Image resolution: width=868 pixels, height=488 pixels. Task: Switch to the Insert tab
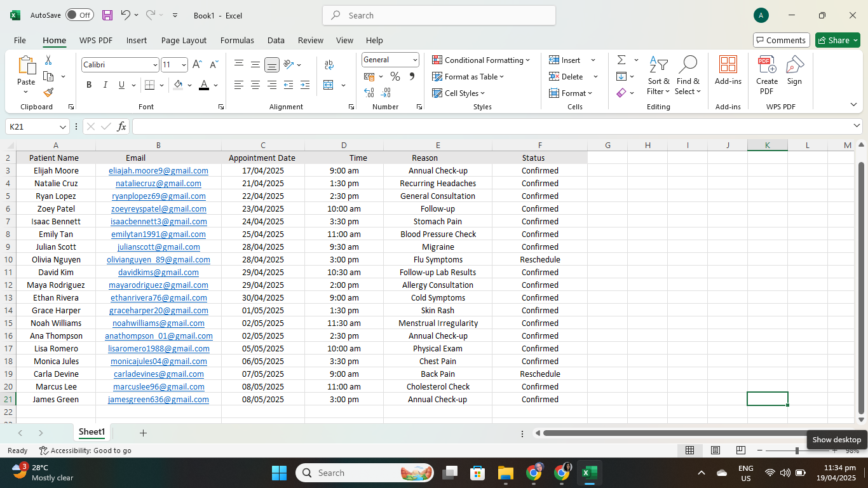pos(137,40)
